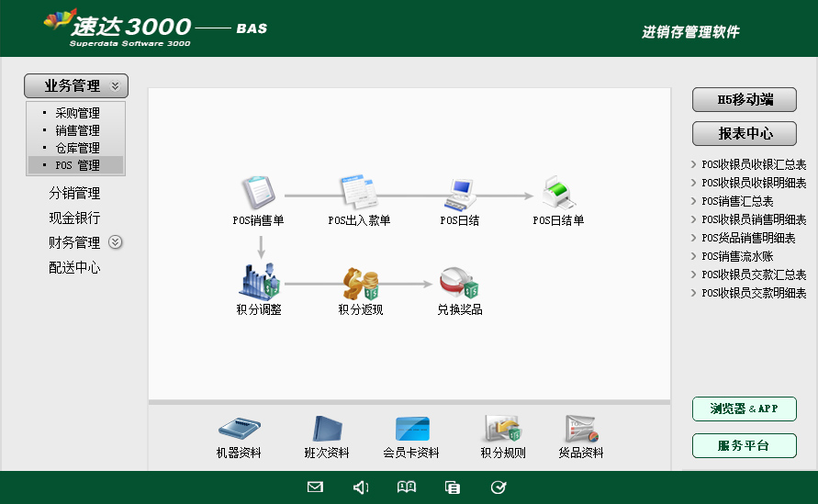Open the 积分调整 icon
The width and height of the screenshot is (818, 504).
point(258,281)
